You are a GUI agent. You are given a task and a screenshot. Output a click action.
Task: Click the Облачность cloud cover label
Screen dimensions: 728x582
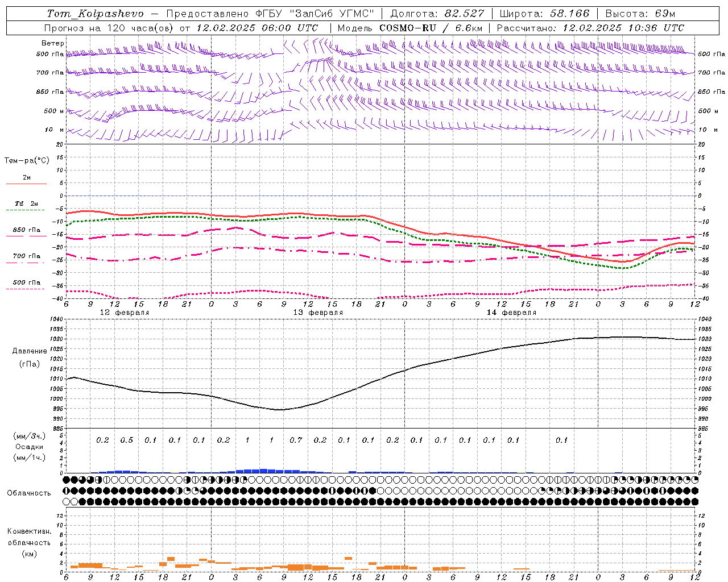pos(29,493)
